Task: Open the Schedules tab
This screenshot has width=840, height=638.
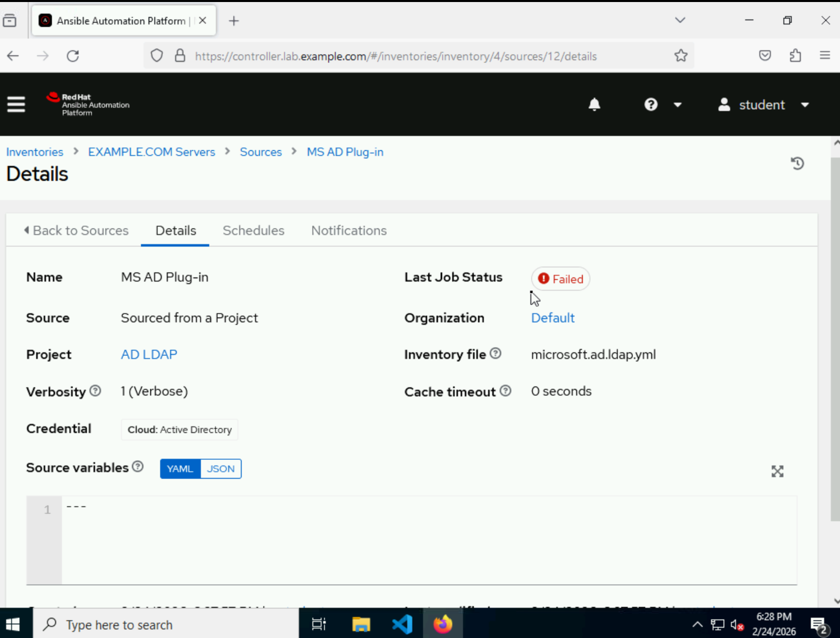Action: [x=253, y=230]
